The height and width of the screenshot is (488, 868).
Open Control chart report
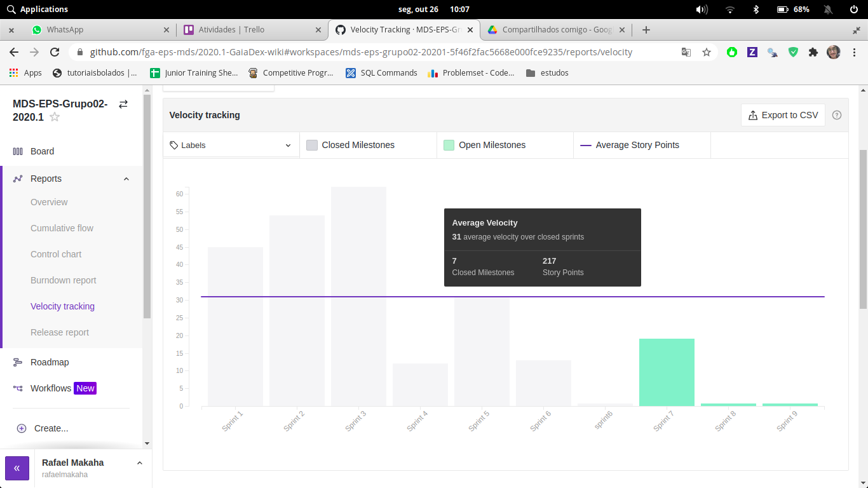[56, 254]
